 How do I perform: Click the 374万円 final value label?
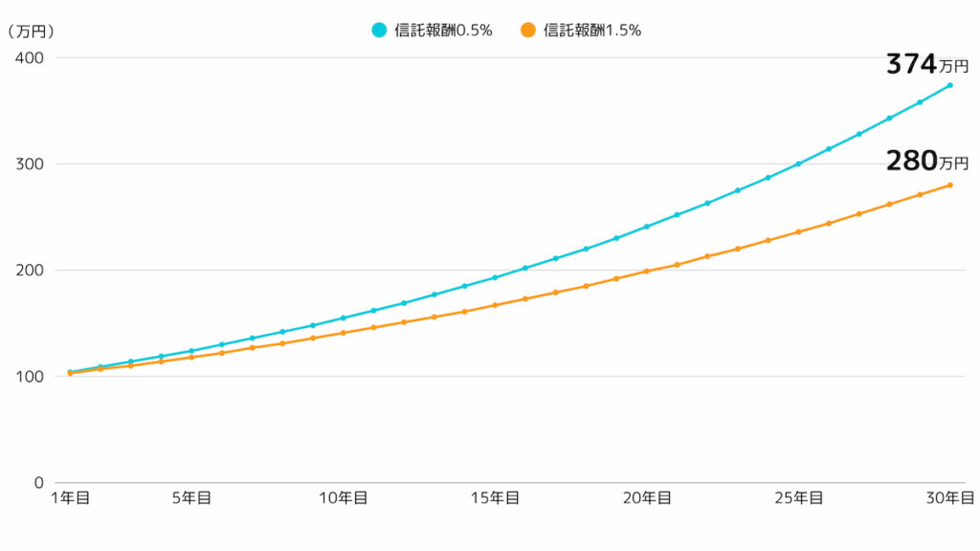(x=926, y=65)
